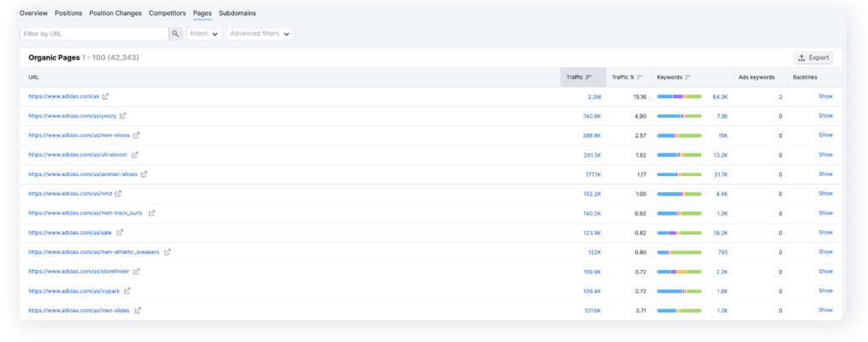The width and height of the screenshot is (868, 342).
Task: Open external link icon for men-athletic_sneakers URL
Action: (x=167, y=252)
